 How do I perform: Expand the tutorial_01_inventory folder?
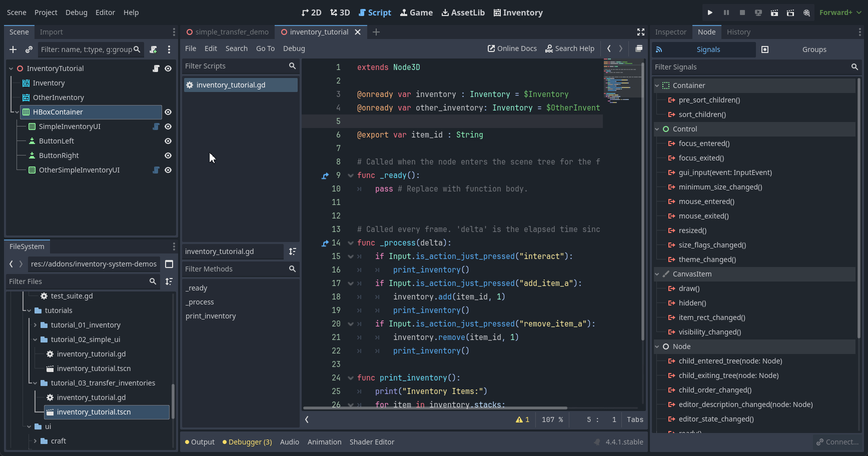tap(35, 325)
